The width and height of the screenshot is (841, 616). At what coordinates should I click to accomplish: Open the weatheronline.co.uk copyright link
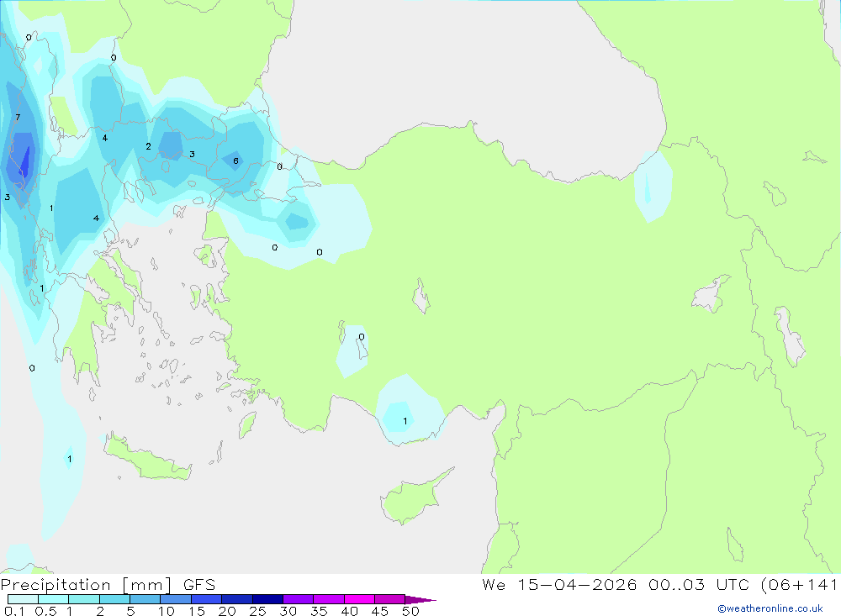pyautogui.click(x=770, y=608)
